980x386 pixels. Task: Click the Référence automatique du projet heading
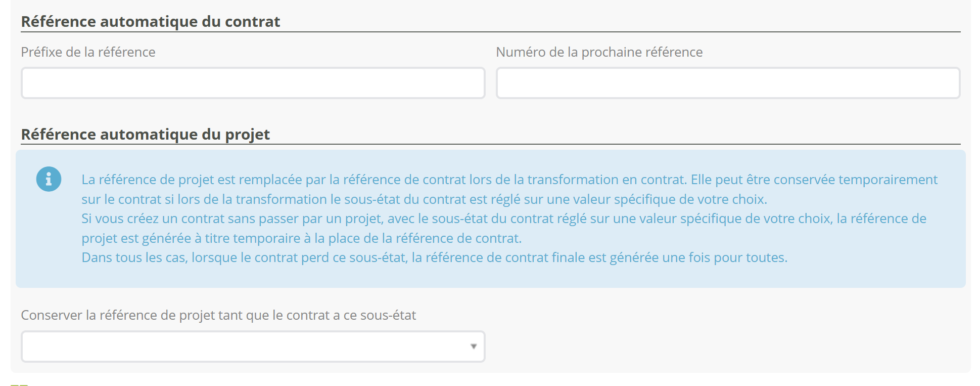[146, 135]
